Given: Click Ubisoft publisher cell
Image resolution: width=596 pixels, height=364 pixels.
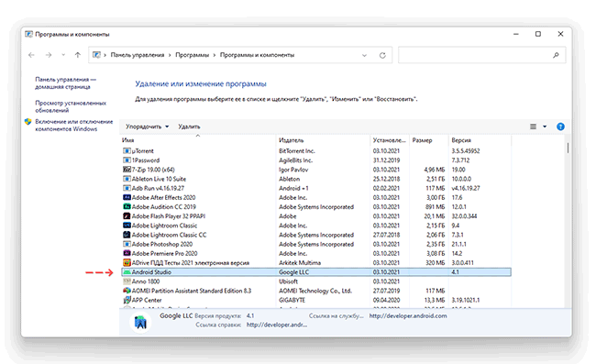Looking at the screenshot, I should point(288,281).
